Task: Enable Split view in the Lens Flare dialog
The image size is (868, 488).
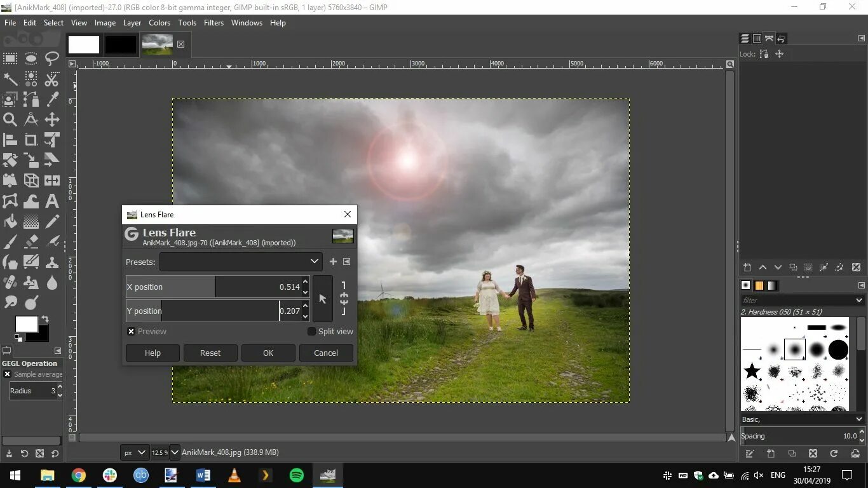Action: (x=311, y=331)
